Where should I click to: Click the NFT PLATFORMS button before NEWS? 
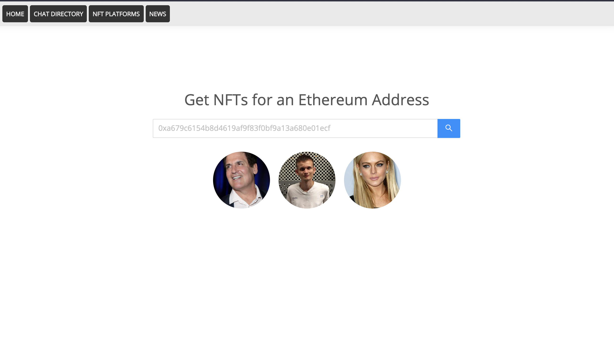116,14
